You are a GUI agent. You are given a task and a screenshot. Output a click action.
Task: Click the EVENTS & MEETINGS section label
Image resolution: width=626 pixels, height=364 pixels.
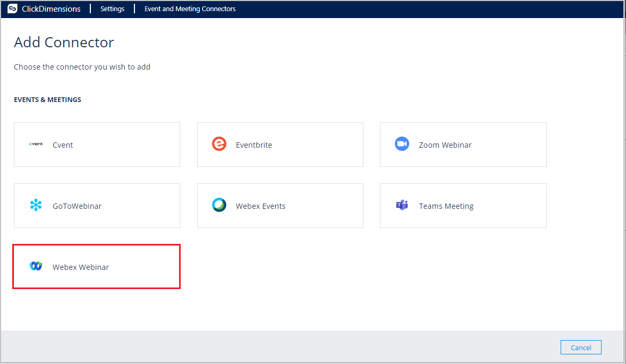click(x=47, y=100)
